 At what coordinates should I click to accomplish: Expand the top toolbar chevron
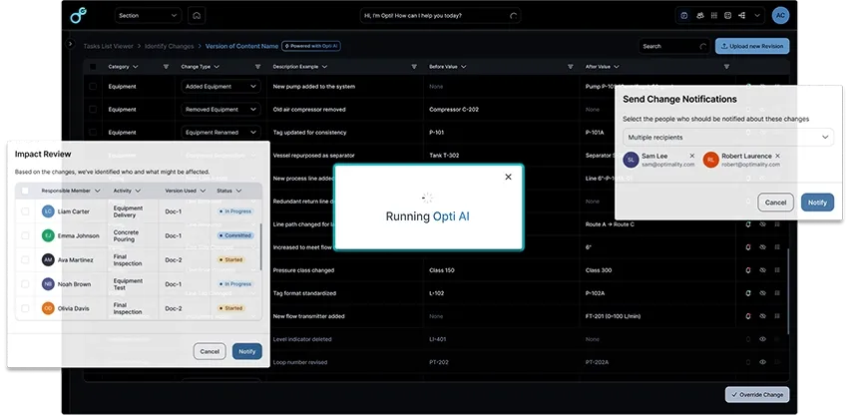757,16
